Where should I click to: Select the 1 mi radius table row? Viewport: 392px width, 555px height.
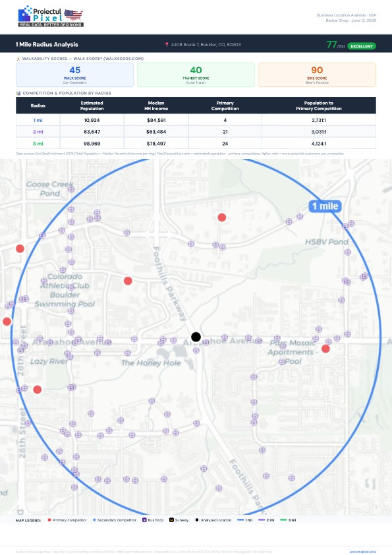tap(196, 120)
